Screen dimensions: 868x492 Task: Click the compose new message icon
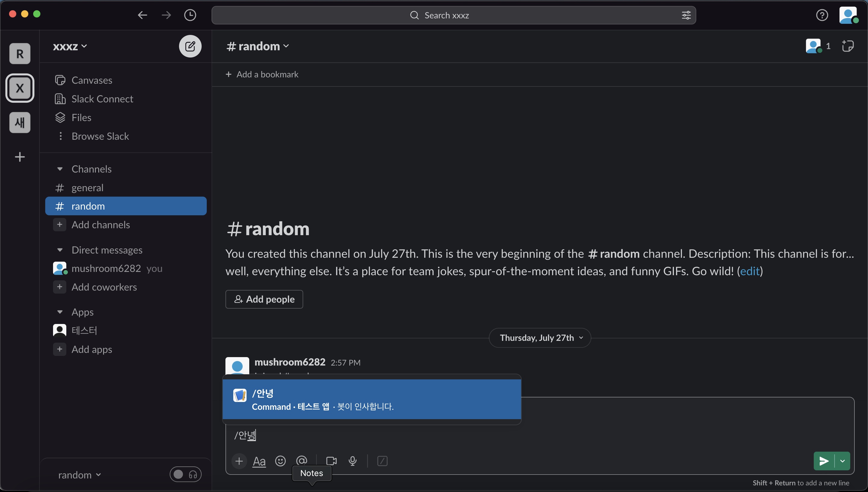click(190, 46)
